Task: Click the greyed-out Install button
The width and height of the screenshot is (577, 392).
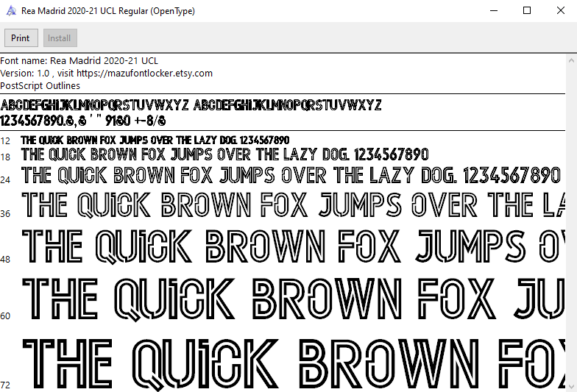Action: click(60, 38)
